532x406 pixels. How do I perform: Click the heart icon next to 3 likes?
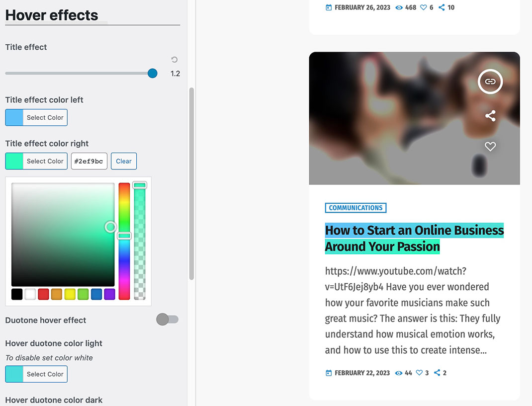419,373
